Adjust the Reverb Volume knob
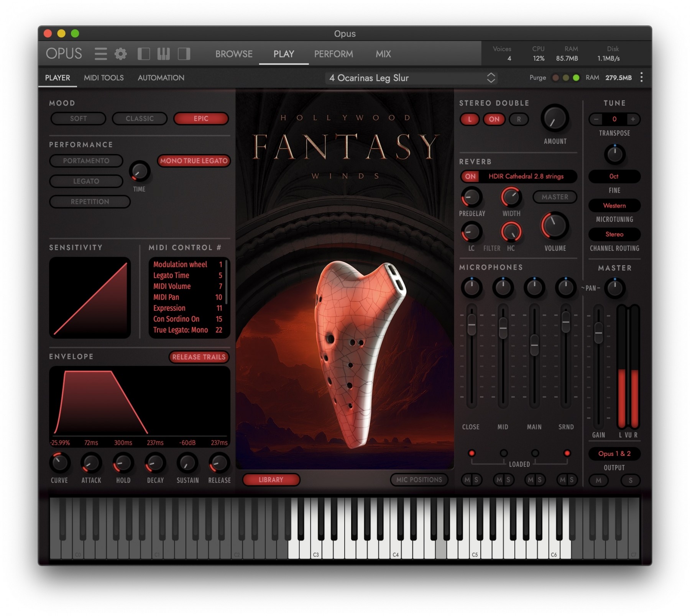This screenshot has width=690, height=616. (555, 225)
